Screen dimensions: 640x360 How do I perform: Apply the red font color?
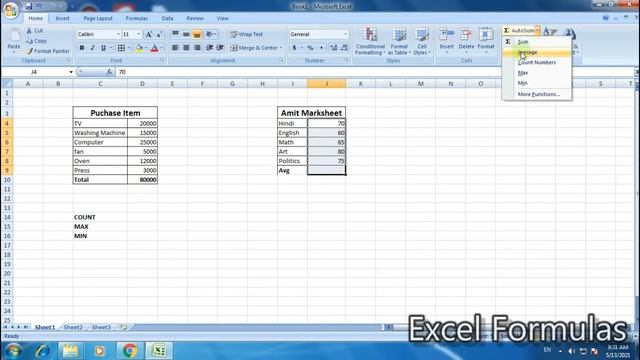[154, 48]
